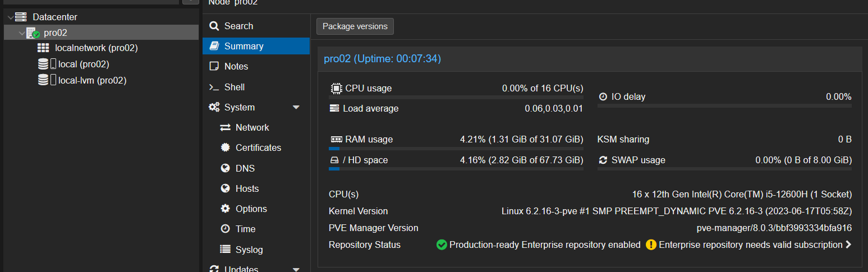Click the Datacenter server icon

[21, 17]
